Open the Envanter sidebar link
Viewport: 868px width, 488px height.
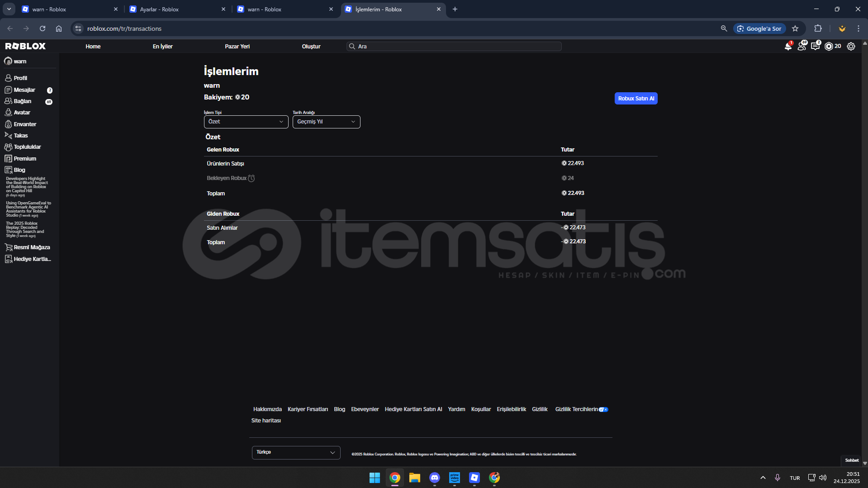point(25,124)
